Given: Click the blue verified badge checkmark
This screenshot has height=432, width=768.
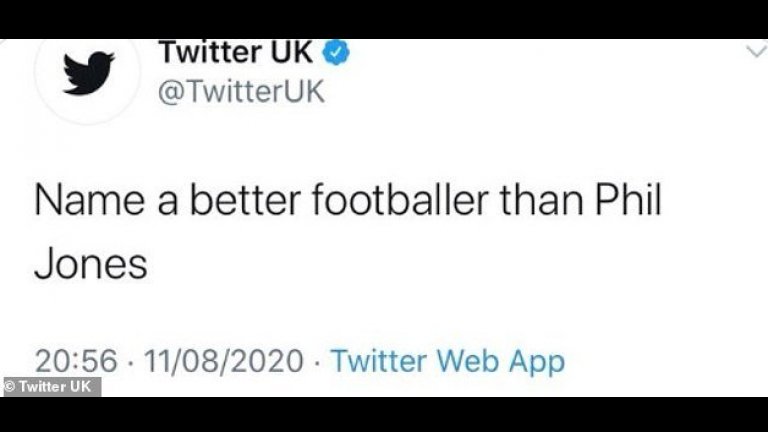Looking at the screenshot, I should [x=338, y=52].
